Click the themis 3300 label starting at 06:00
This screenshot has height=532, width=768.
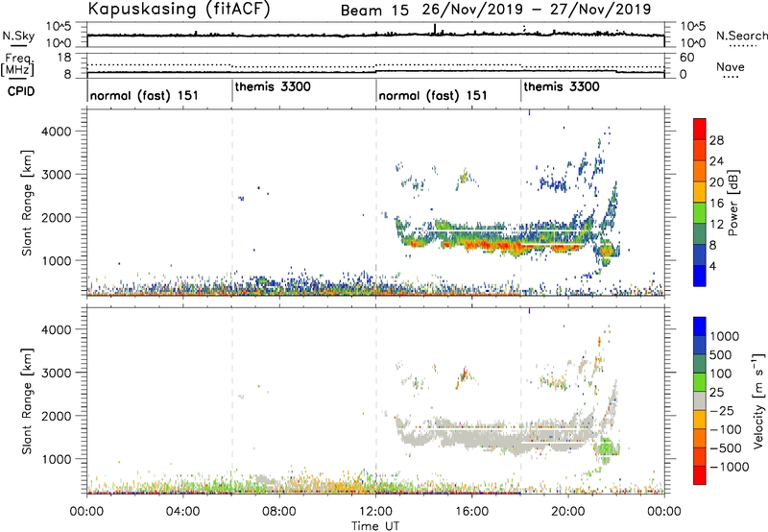coord(273,86)
